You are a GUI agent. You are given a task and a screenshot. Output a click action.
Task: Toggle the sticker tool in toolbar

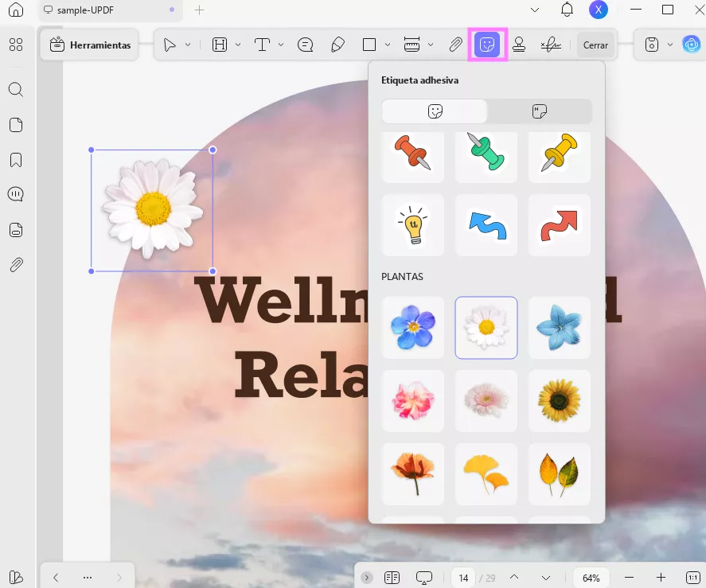pyautogui.click(x=488, y=45)
